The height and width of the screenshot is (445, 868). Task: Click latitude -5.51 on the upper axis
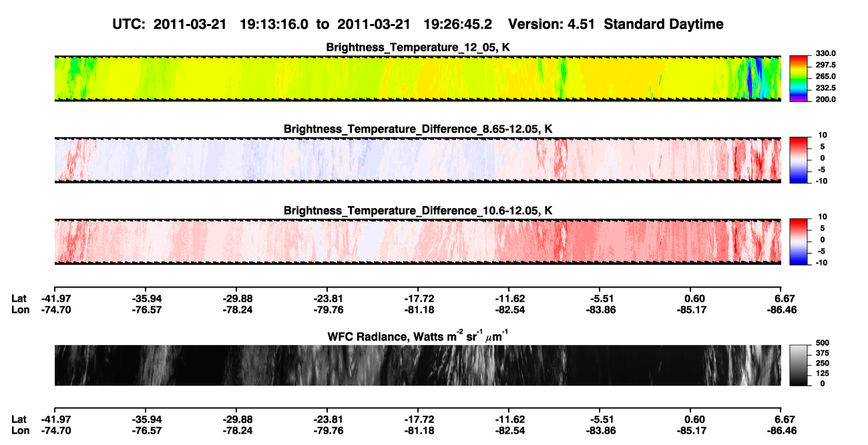(602, 298)
